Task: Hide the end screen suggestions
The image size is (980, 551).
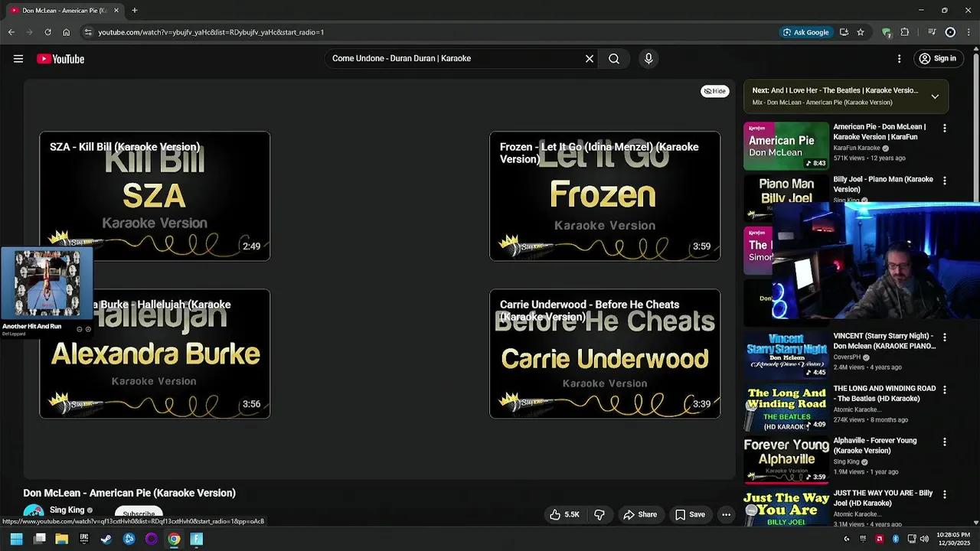Action: point(715,91)
